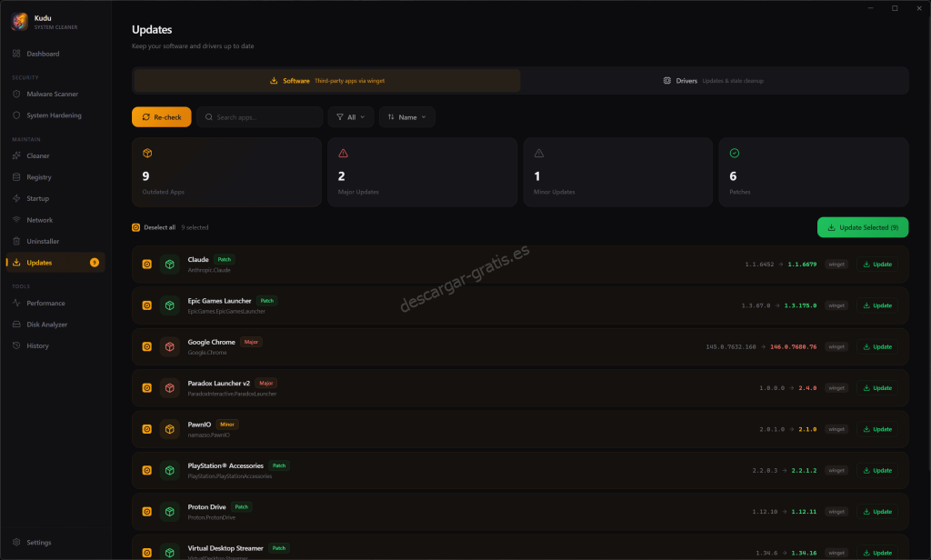Click the Malware Scanner shield icon
The image size is (931, 560).
coord(16,94)
